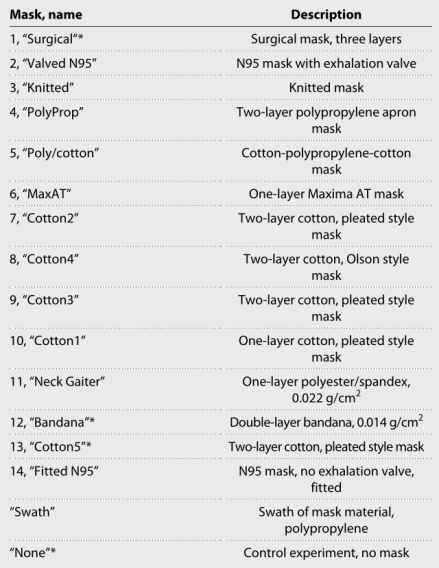Select the 1, "Surgical" row label
Screen dimensions: 439x568
[x=46, y=39]
